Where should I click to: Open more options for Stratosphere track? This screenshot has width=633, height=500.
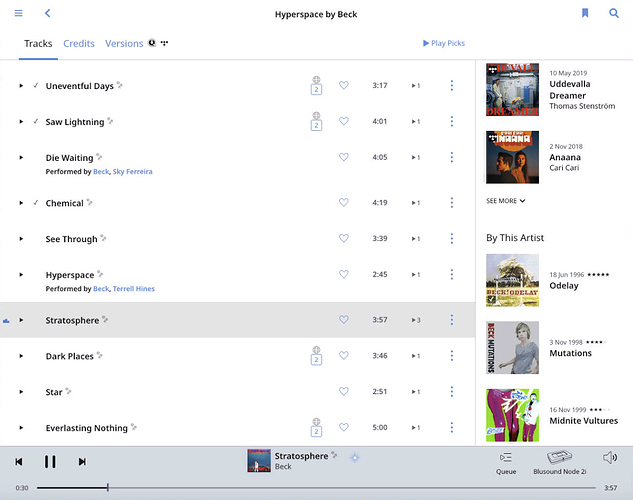tap(452, 320)
